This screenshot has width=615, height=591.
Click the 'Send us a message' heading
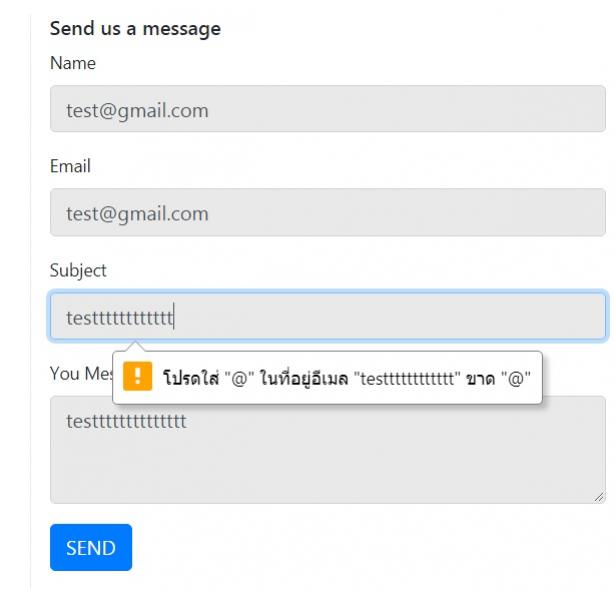point(135,29)
